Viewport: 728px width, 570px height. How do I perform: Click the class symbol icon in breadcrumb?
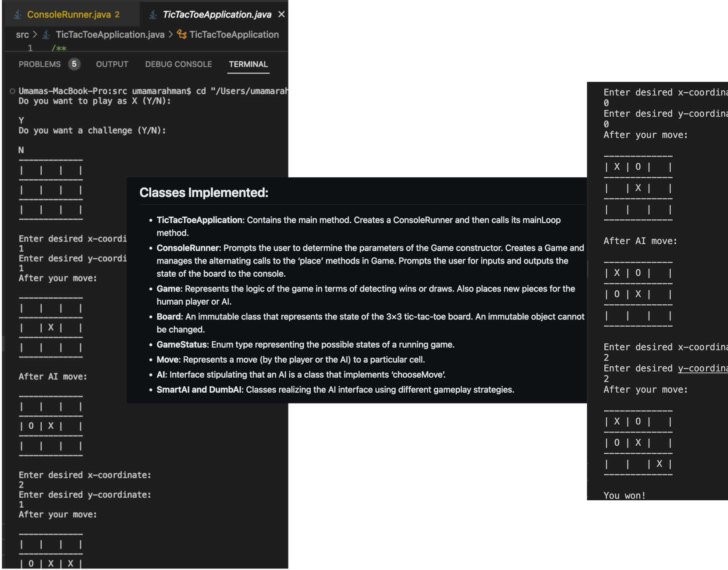(x=182, y=34)
